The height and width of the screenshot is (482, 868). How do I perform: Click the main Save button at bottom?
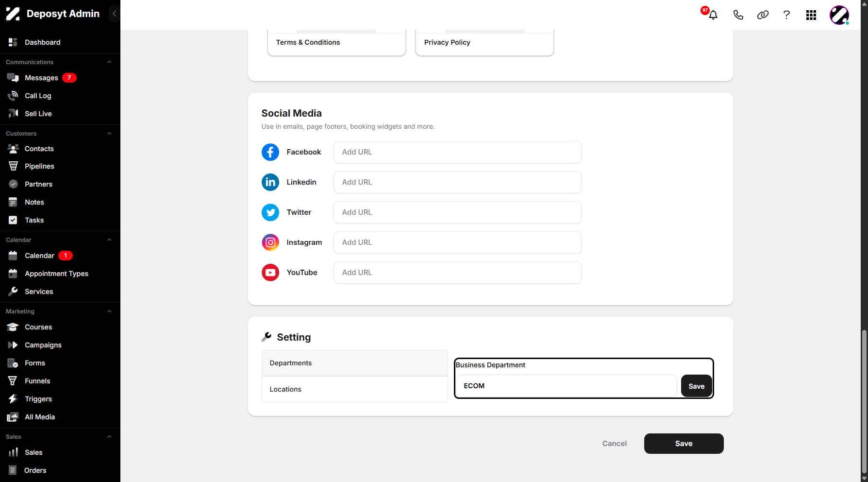pyautogui.click(x=684, y=444)
